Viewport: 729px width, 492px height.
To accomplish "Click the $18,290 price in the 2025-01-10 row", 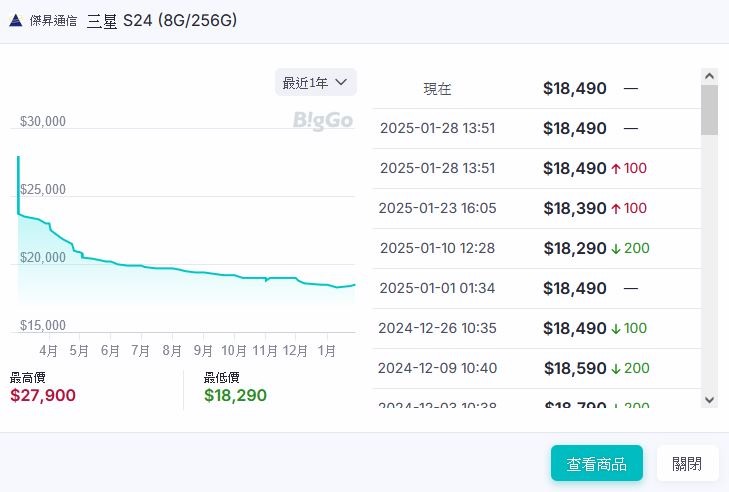I will [x=575, y=248].
